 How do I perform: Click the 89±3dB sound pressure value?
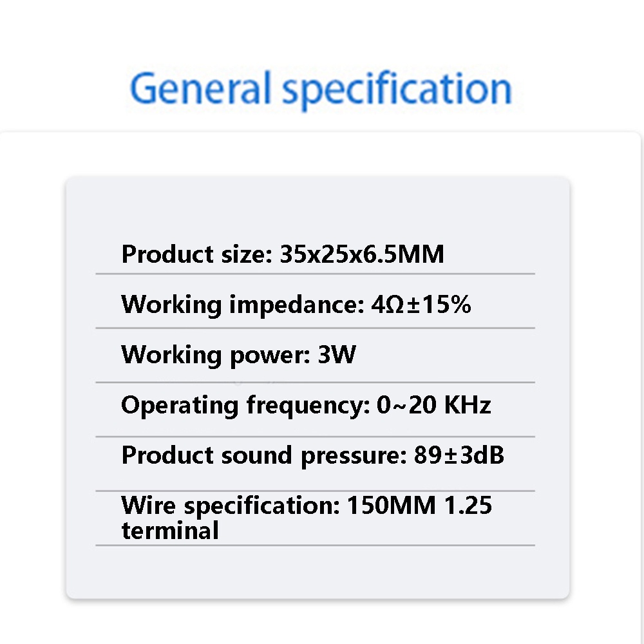point(459,455)
